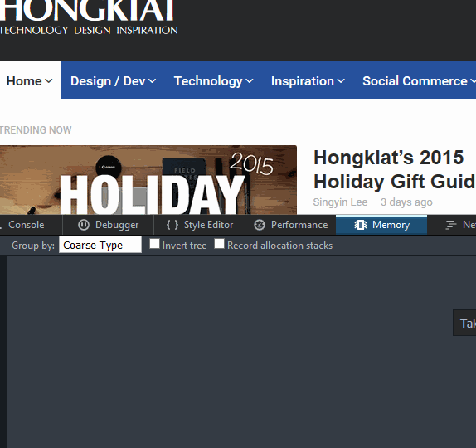Switch to the Debugger tab
The image size is (476, 448).
[x=109, y=225]
